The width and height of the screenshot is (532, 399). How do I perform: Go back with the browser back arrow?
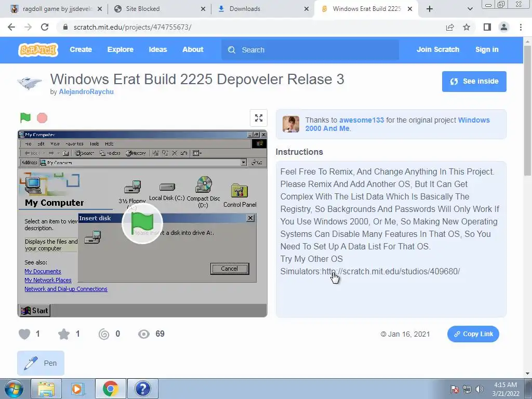point(11,27)
